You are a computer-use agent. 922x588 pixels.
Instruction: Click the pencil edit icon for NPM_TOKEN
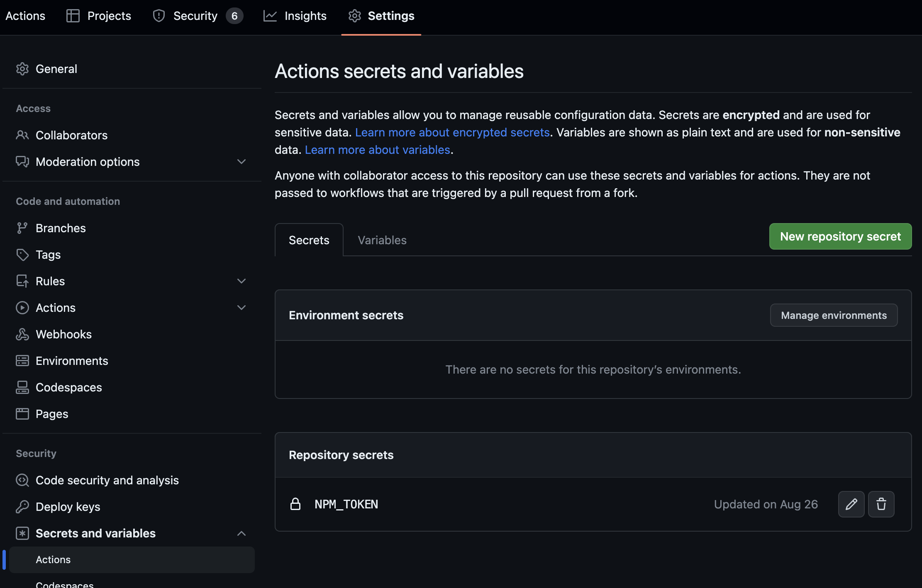click(851, 504)
